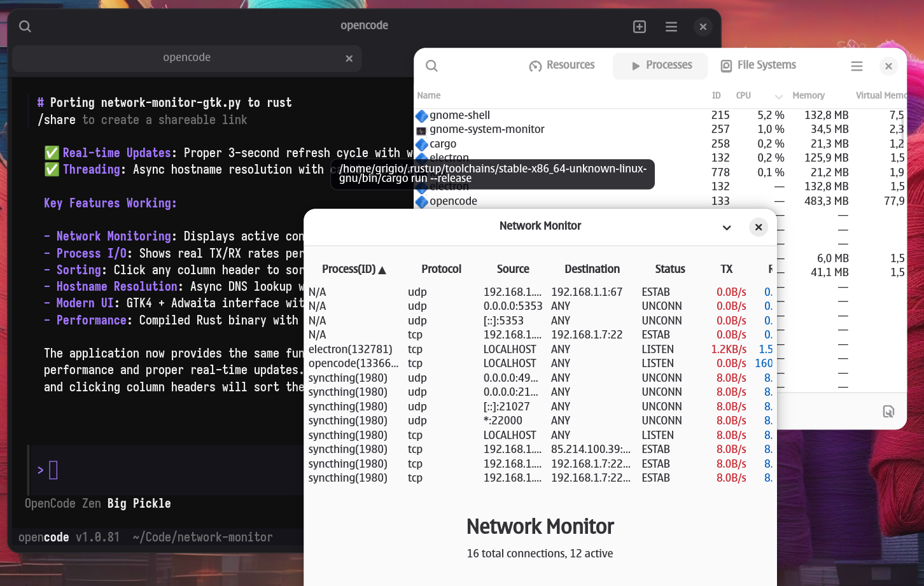Screen dimensions: 924x586
Task: Sort by the Process(ID) column header
Action: [x=353, y=269]
